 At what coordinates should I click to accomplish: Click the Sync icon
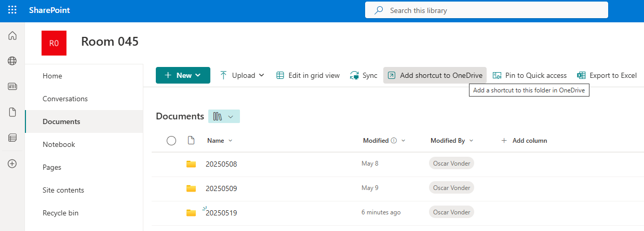pos(354,75)
